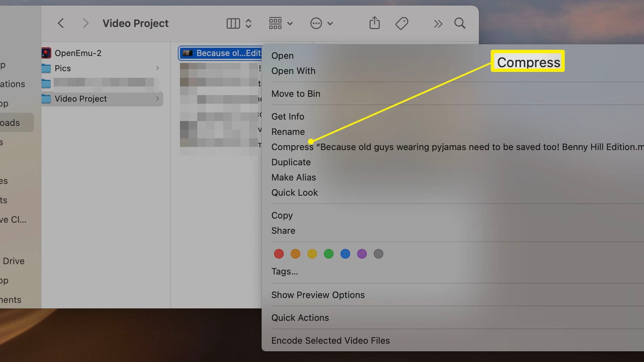The image size is (644, 362).
Task: Open the Quick Actions submenu
Action: pyautogui.click(x=300, y=318)
